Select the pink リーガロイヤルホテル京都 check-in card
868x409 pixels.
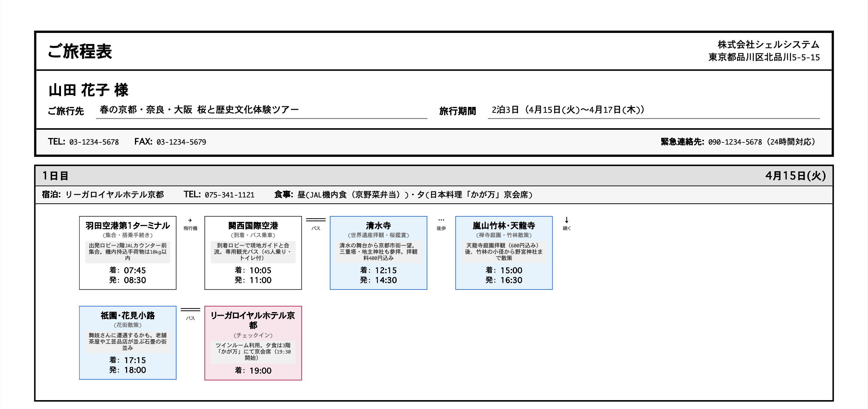(253, 344)
